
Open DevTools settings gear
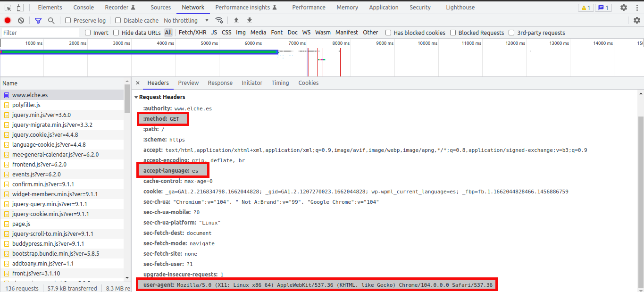click(624, 8)
